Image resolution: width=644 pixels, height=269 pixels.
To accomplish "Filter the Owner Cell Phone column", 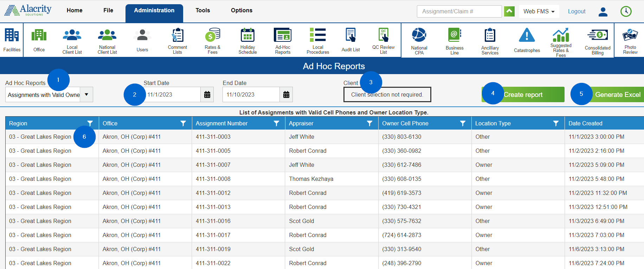I will point(463,123).
